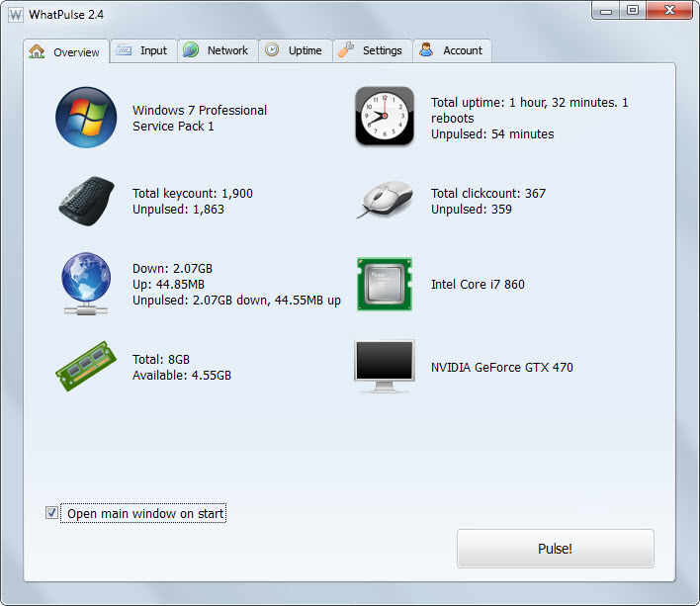Click the Windows 7 logo icon
Viewport: 700px width, 606px height.
pyautogui.click(x=86, y=118)
